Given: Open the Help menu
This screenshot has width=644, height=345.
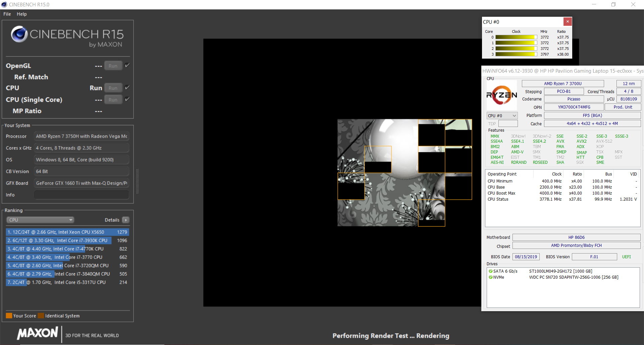Looking at the screenshot, I should (x=22, y=14).
